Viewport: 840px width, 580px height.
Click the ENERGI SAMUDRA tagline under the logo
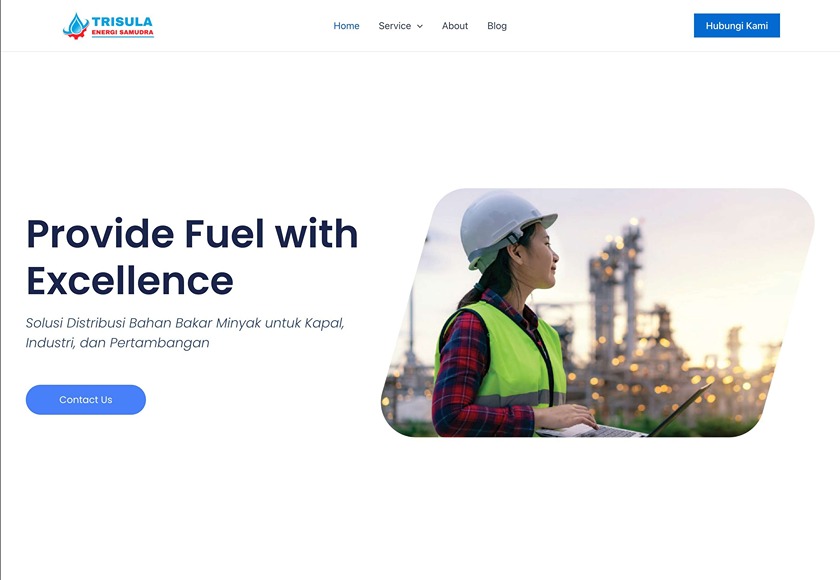(122, 33)
